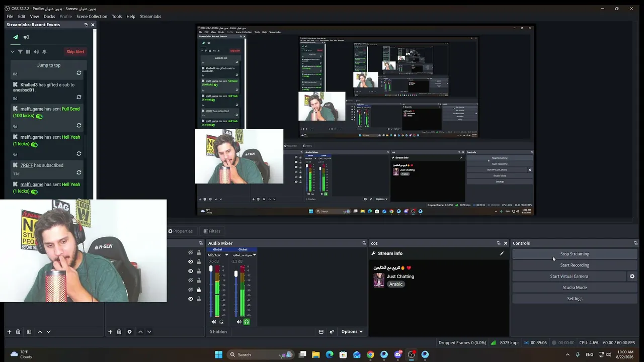Expand the Mic/Aux source dropdown arrow
The height and width of the screenshot is (362, 644).
click(226, 255)
